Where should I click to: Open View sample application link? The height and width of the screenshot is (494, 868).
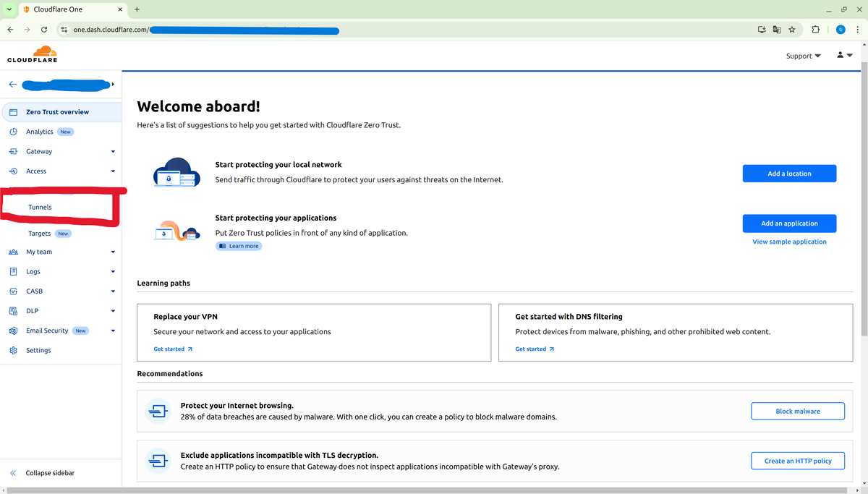pyautogui.click(x=789, y=242)
